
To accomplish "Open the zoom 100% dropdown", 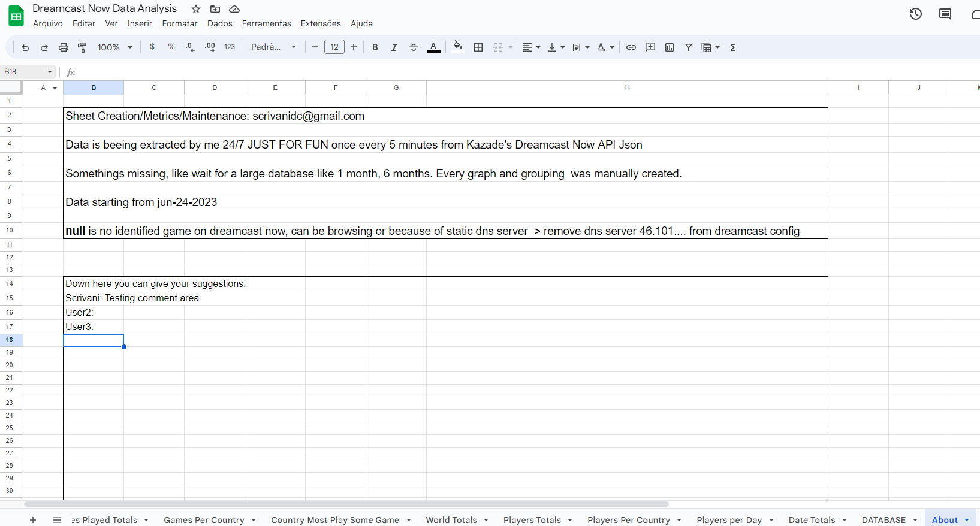I will pos(115,47).
